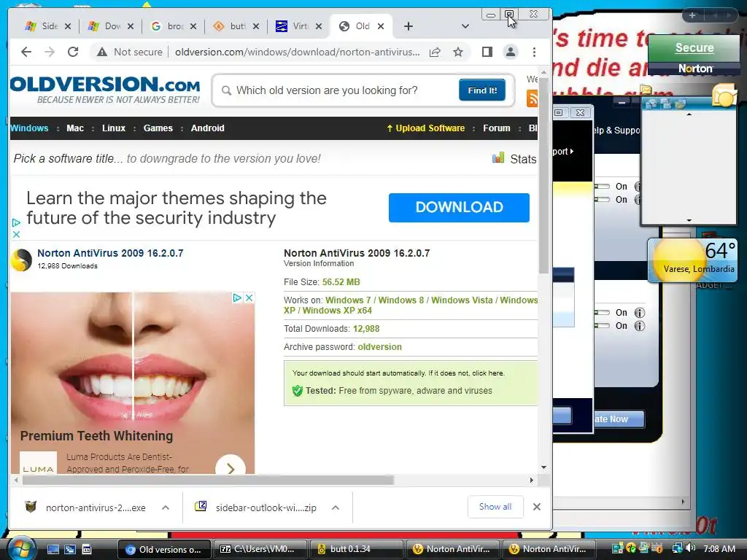Click first info icon in Norton window's lower group
The width and height of the screenshot is (747, 560).
pyautogui.click(x=639, y=313)
